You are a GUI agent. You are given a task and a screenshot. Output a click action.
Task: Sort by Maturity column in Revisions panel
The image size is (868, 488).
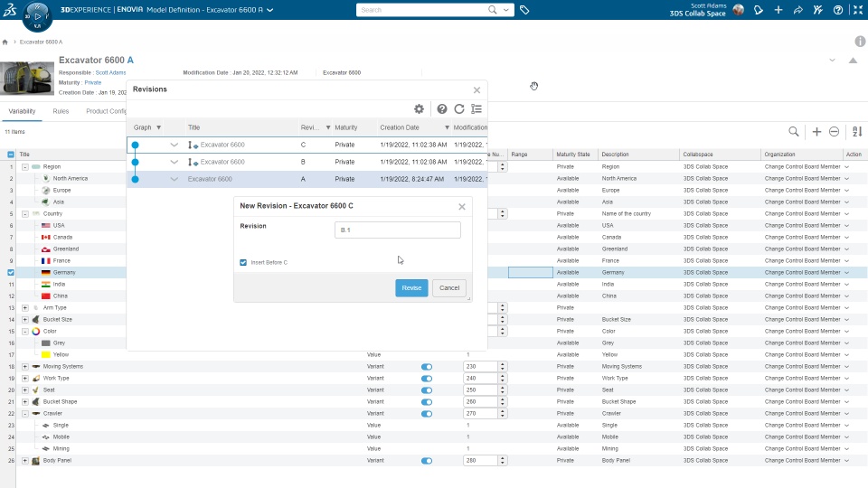(346, 127)
